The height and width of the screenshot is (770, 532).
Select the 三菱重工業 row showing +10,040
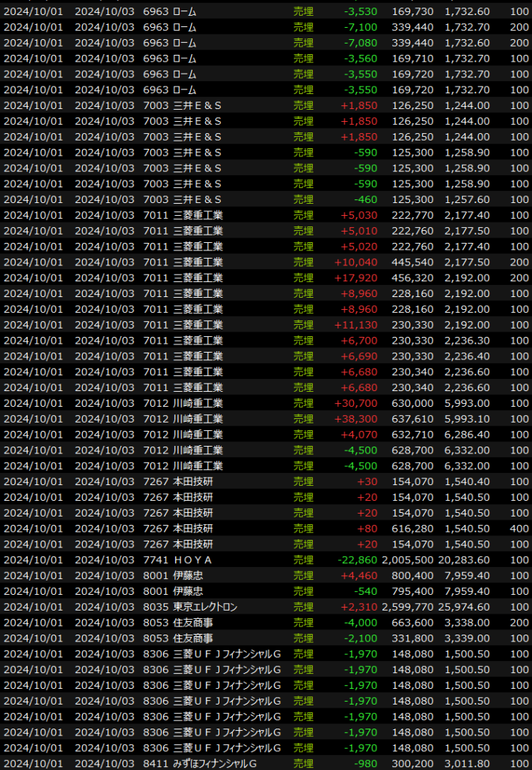pos(266,262)
